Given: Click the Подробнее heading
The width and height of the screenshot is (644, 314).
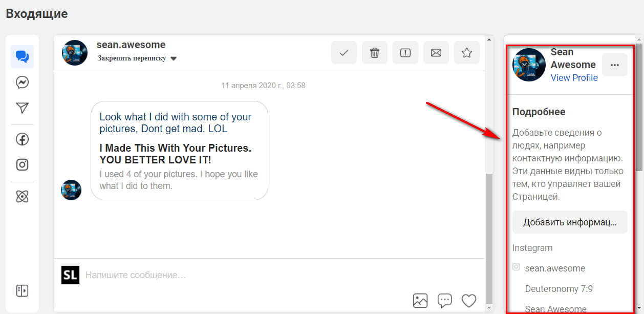Looking at the screenshot, I should click(x=539, y=112).
